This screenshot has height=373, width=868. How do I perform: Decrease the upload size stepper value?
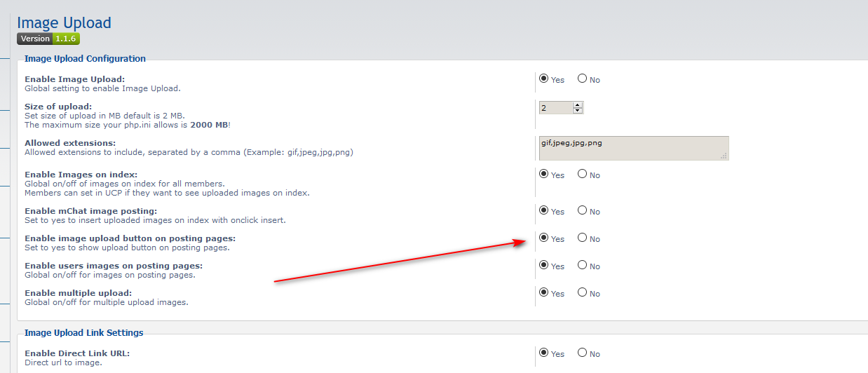coord(578,111)
